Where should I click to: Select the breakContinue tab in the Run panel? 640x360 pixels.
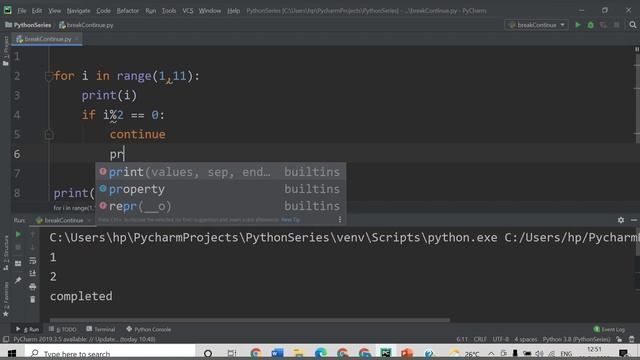pyautogui.click(x=63, y=220)
